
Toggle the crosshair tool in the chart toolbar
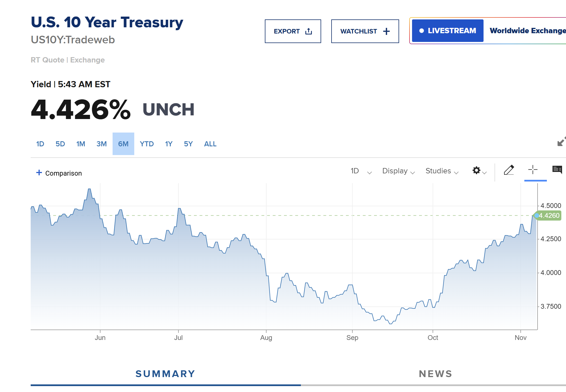click(x=533, y=170)
